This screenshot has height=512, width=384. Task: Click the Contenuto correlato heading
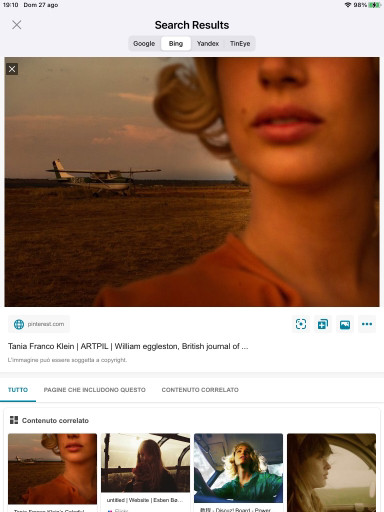[x=55, y=420]
